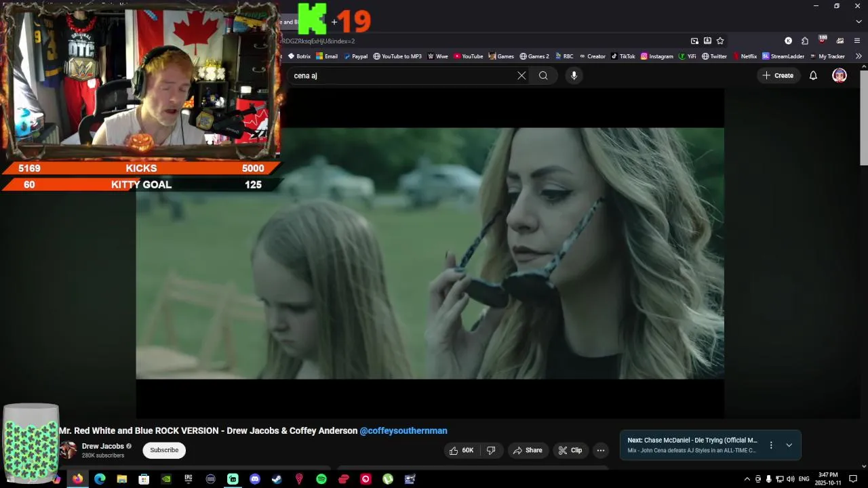
Task: Open Firefox in the taskbar
Action: click(78, 479)
